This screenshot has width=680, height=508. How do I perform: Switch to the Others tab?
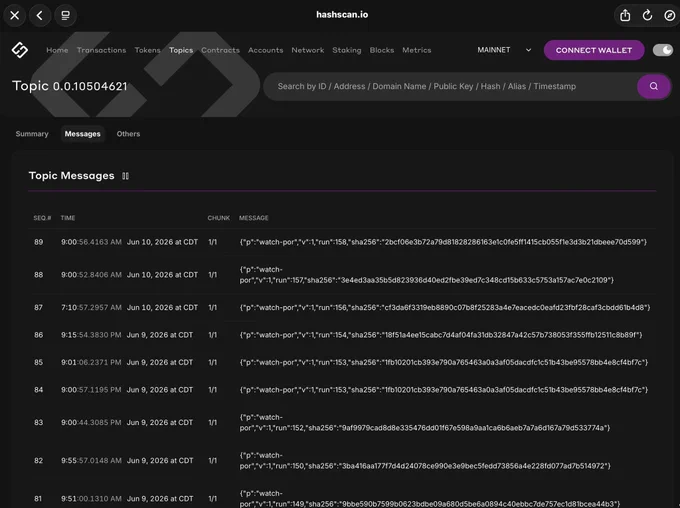[x=128, y=134]
